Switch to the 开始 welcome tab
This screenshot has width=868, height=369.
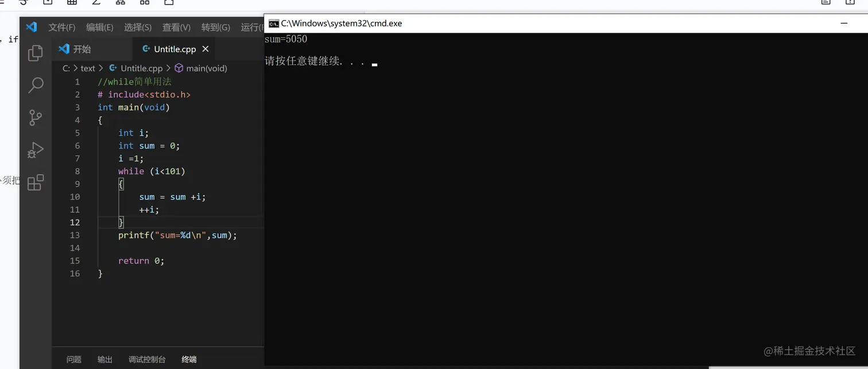click(82, 49)
